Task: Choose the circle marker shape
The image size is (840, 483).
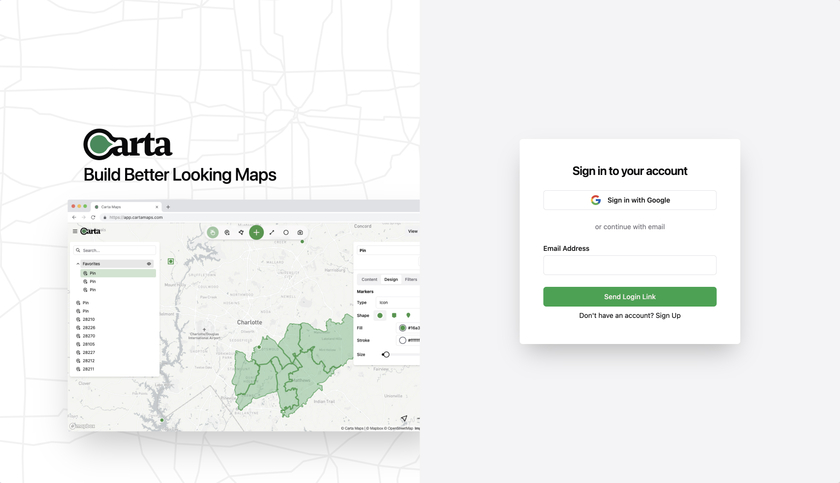Action: point(380,315)
